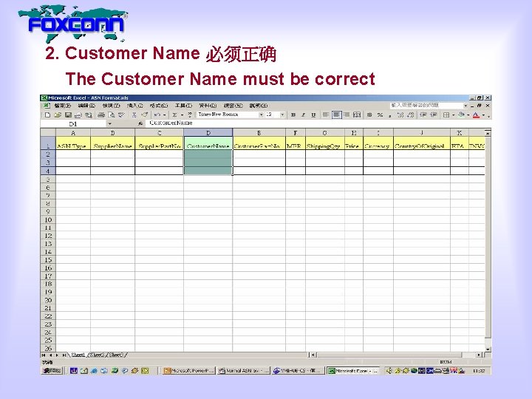Select the column D header

coord(208,133)
